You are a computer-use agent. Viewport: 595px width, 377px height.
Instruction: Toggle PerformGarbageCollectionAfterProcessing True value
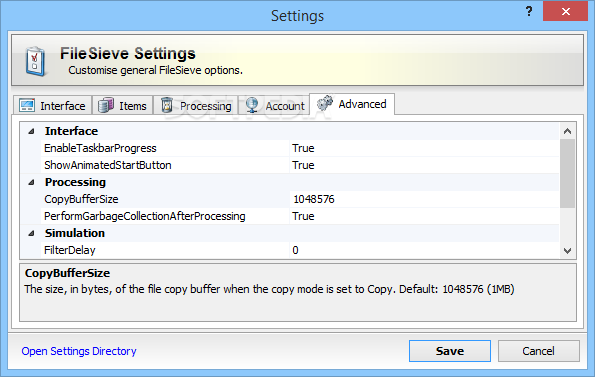pyautogui.click(x=424, y=216)
